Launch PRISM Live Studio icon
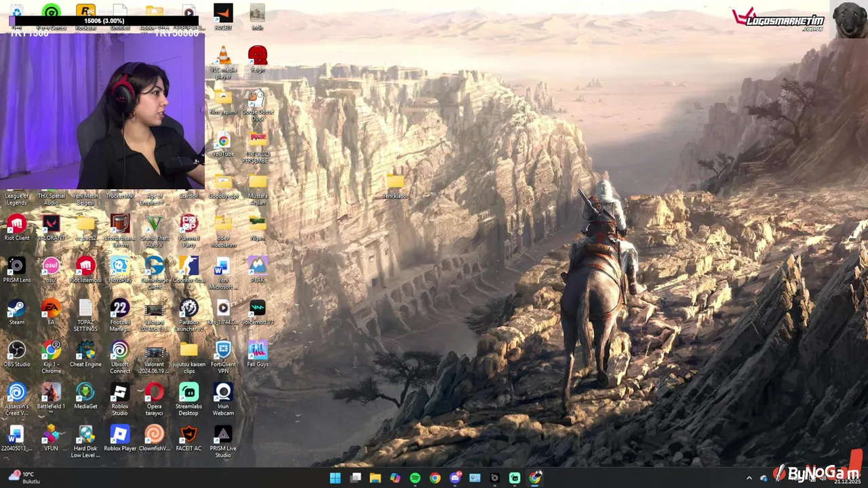 [223, 441]
